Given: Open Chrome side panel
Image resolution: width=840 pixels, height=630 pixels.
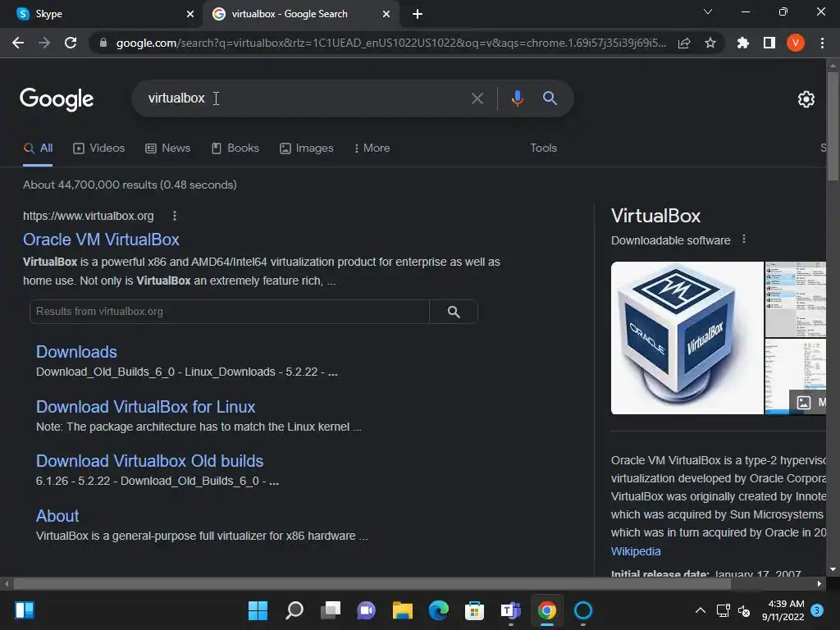Looking at the screenshot, I should [x=769, y=43].
